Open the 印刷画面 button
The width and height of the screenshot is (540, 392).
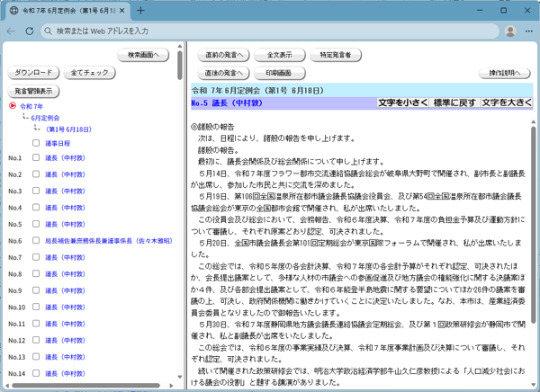click(280, 73)
